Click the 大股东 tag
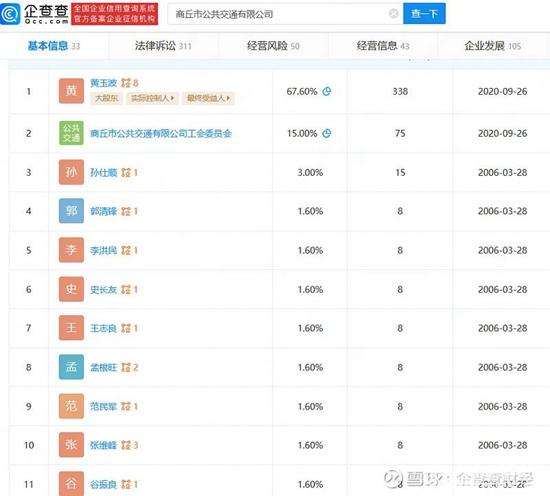 107,98
